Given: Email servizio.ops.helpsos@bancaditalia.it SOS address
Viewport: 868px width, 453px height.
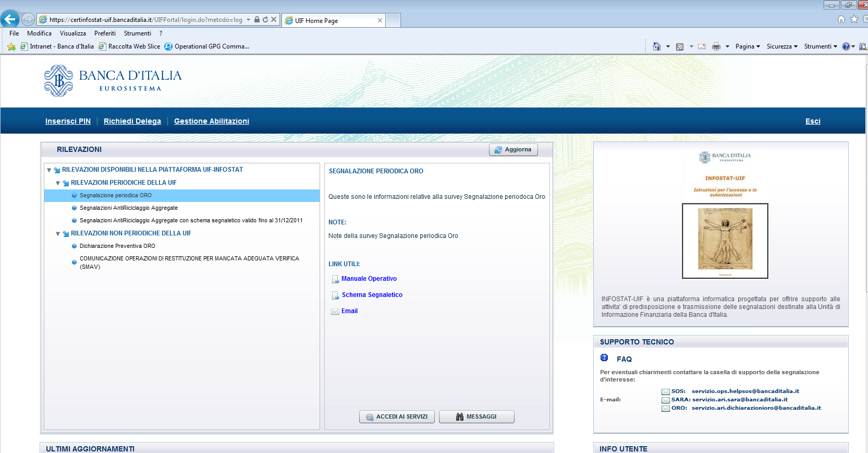Looking at the screenshot, I should [x=745, y=391].
